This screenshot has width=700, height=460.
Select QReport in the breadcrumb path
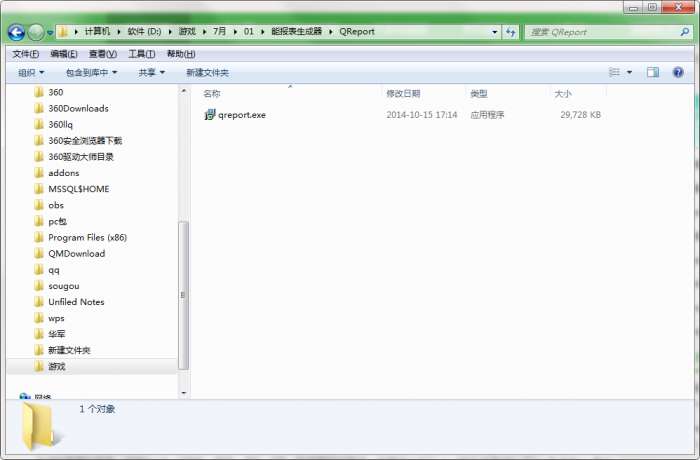point(357,31)
